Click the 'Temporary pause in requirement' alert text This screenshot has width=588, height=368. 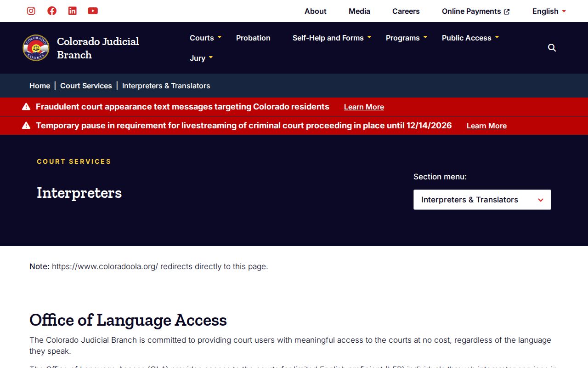pyautogui.click(x=244, y=126)
